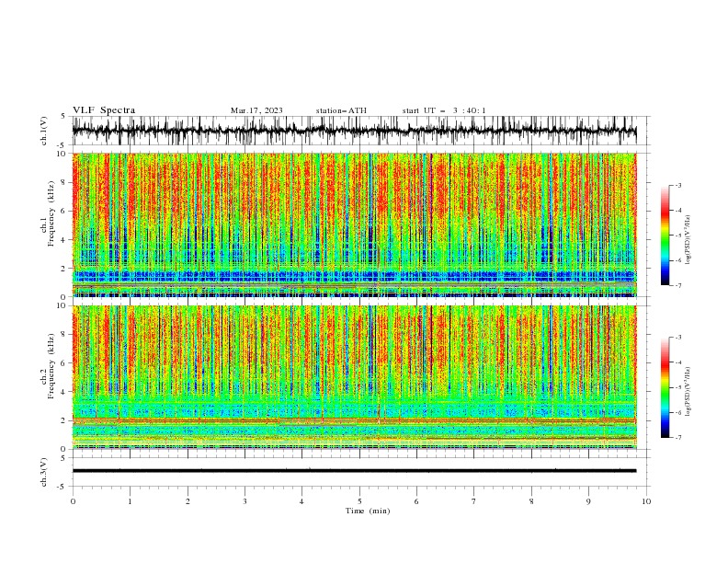Click the ch.2 PSD color scale bar
This screenshot has height=563, width=728.
665,387
